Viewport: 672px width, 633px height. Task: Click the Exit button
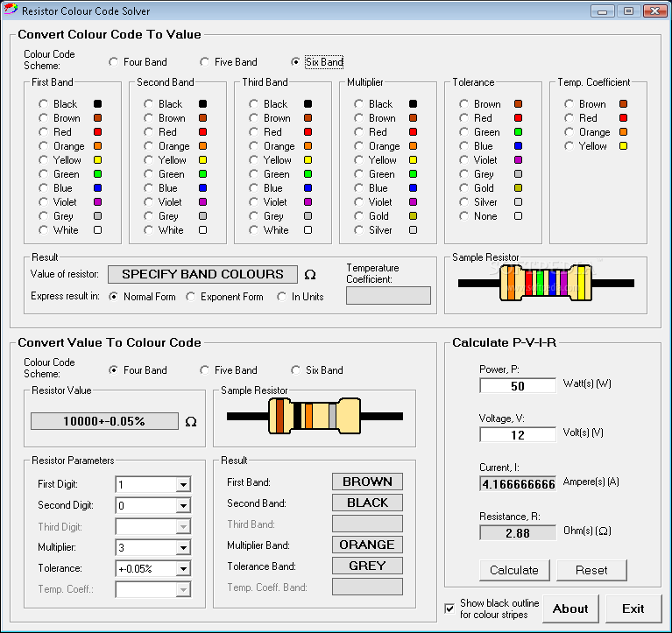633,608
